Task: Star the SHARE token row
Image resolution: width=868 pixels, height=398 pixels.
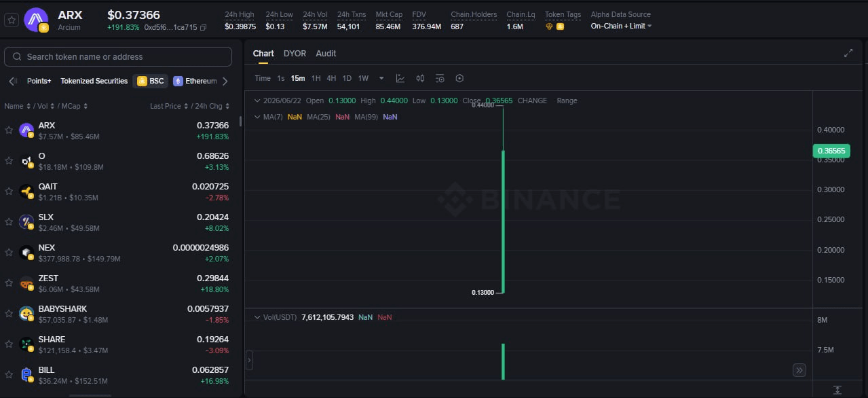Action: click(x=9, y=344)
